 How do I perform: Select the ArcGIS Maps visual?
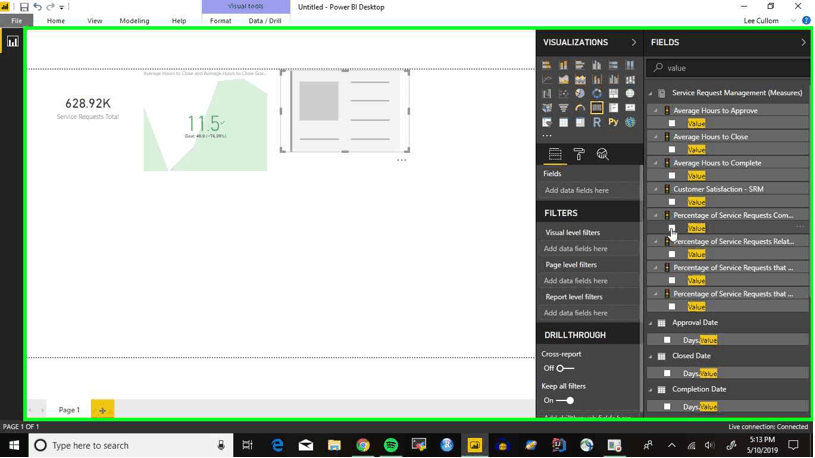pos(630,122)
